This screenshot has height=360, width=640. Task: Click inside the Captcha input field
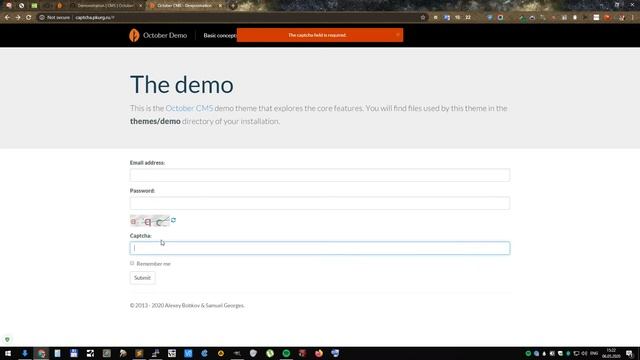pyautogui.click(x=320, y=248)
